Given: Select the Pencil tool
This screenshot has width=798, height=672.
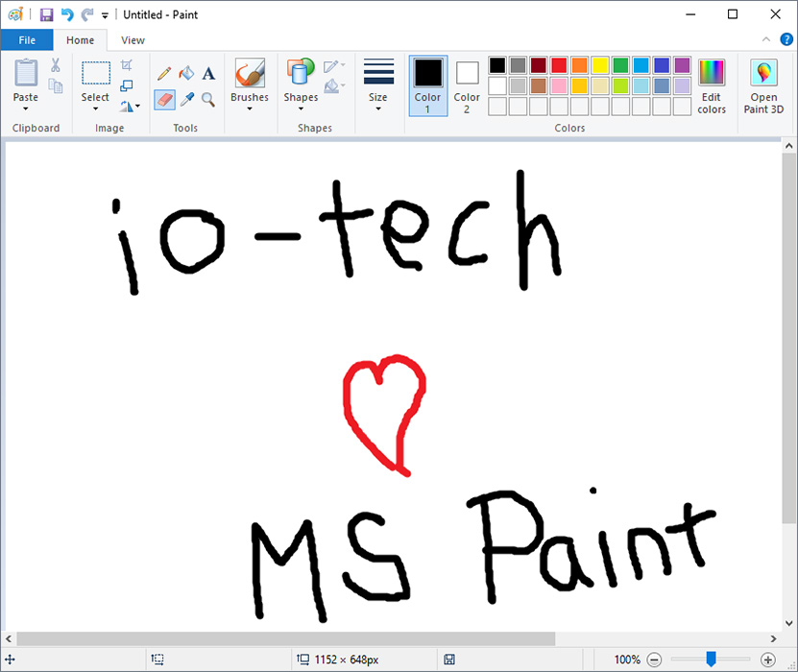Looking at the screenshot, I should click(x=164, y=73).
